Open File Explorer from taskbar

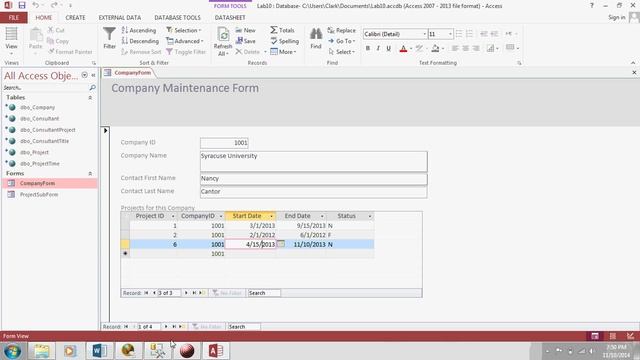point(41,351)
